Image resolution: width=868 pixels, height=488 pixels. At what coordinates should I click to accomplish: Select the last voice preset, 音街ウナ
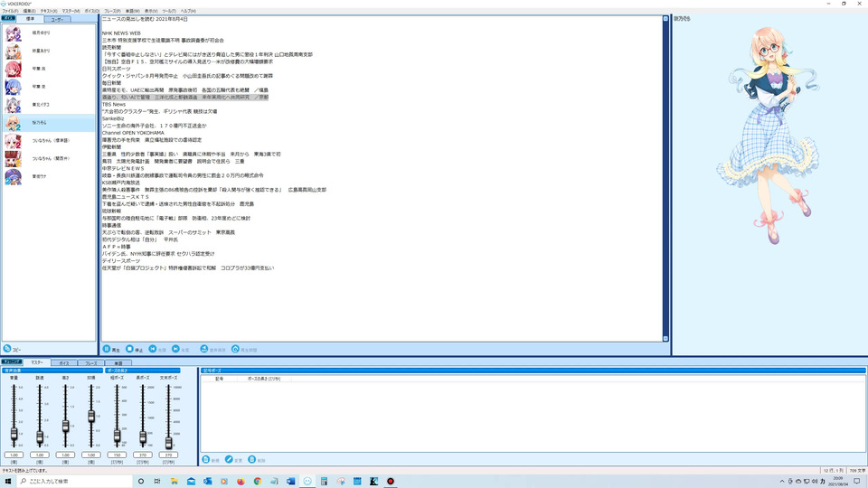pyautogui.click(x=49, y=176)
